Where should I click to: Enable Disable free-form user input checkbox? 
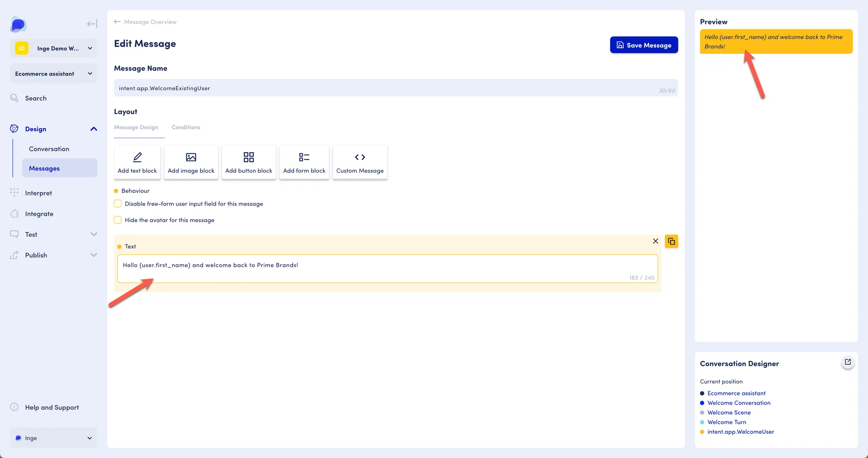118,203
